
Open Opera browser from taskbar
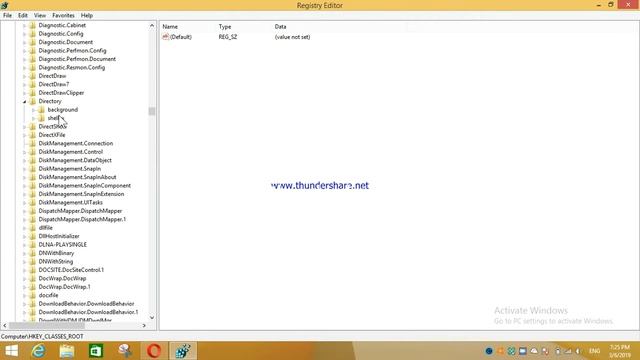pos(153,351)
